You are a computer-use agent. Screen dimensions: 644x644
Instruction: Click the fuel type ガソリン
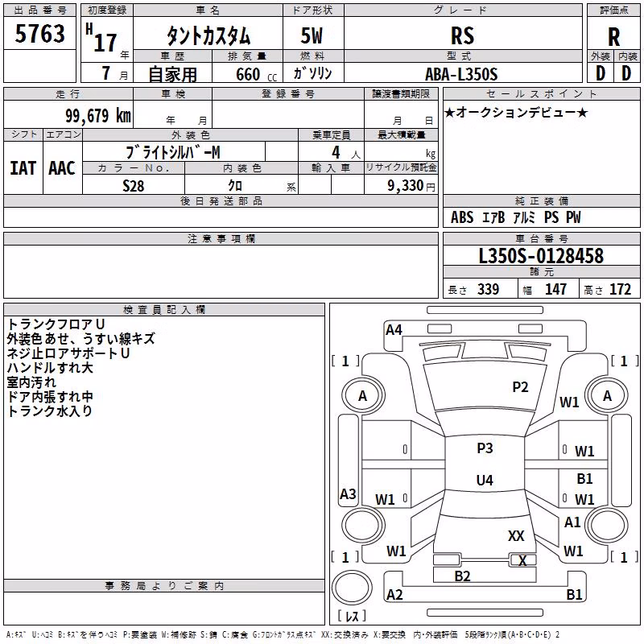coord(312,73)
